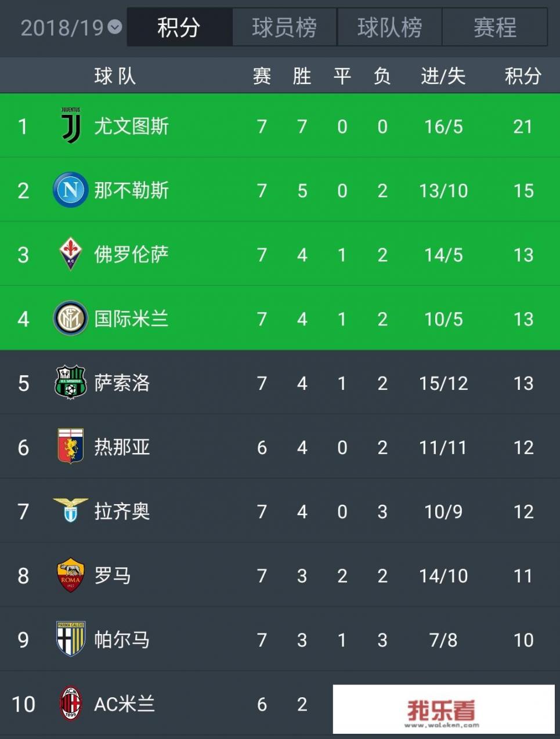Open the 尤文图斯 team name link

[x=132, y=126]
